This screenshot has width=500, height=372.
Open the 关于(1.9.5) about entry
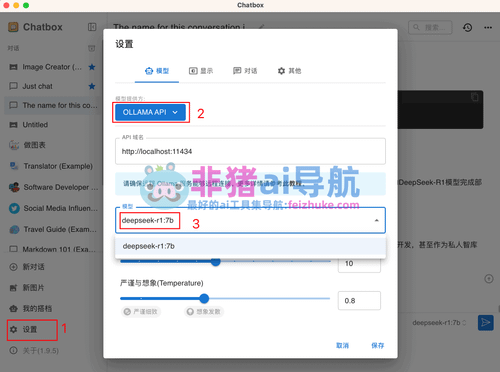(34, 351)
